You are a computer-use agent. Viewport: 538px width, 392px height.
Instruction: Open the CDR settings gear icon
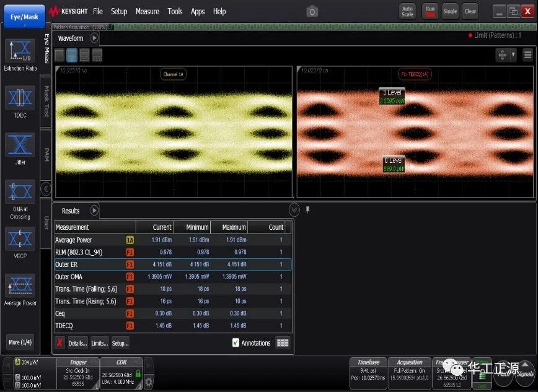pyautogui.click(x=149, y=382)
